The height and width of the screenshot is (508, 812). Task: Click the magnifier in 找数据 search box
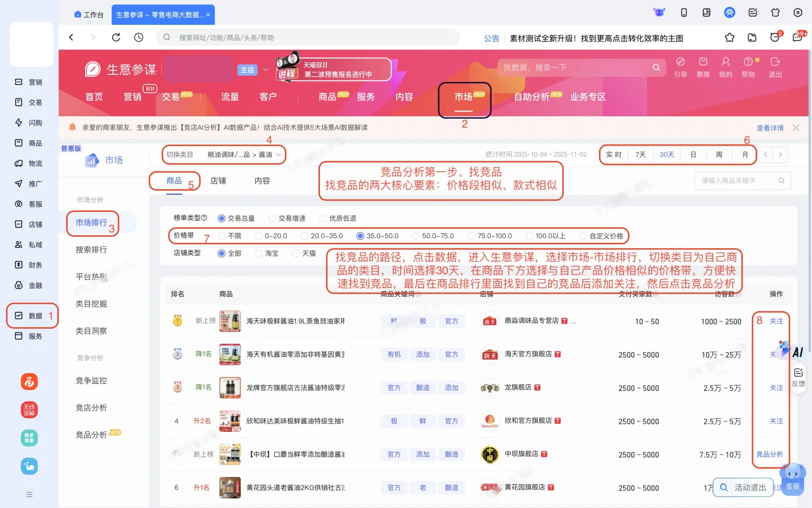[656, 67]
